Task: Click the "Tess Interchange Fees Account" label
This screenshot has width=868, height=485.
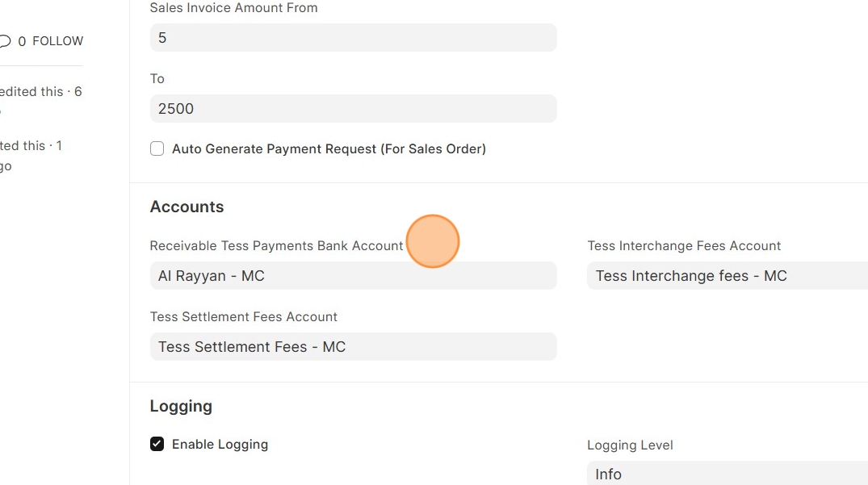Action: tap(684, 246)
